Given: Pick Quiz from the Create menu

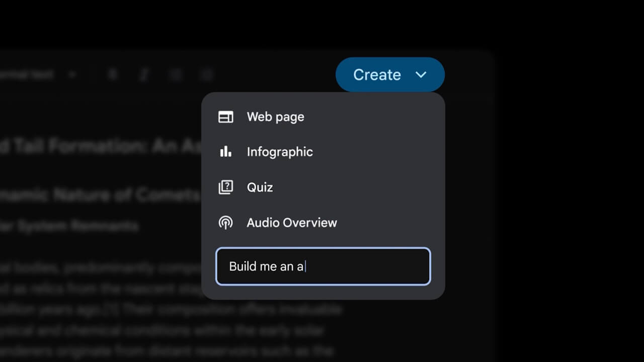Looking at the screenshot, I should pyautogui.click(x=323, y=188).
